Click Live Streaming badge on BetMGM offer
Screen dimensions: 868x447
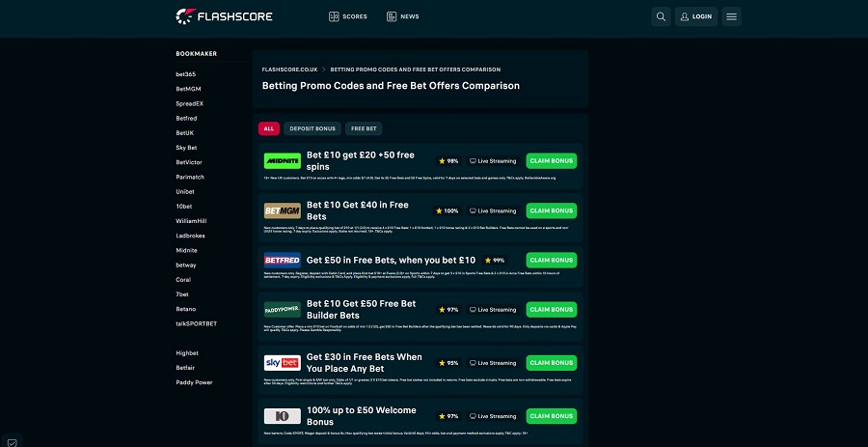pyautogui.click(x=493, y=211)
